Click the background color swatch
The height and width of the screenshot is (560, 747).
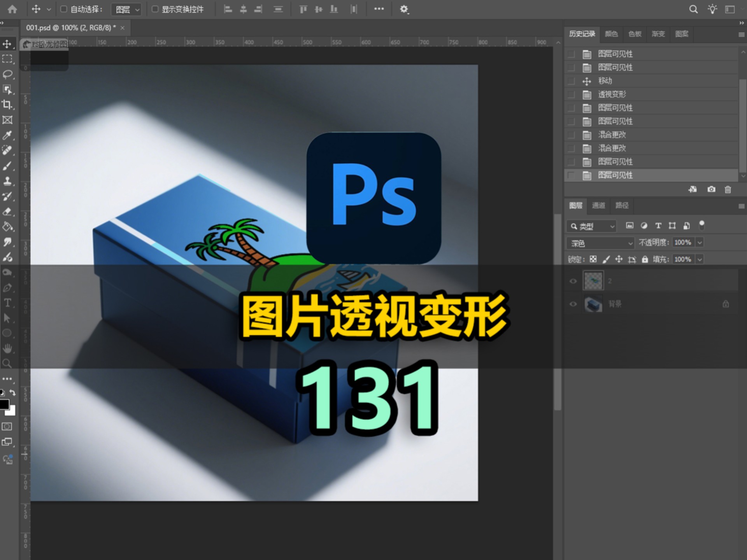[12, 411]
